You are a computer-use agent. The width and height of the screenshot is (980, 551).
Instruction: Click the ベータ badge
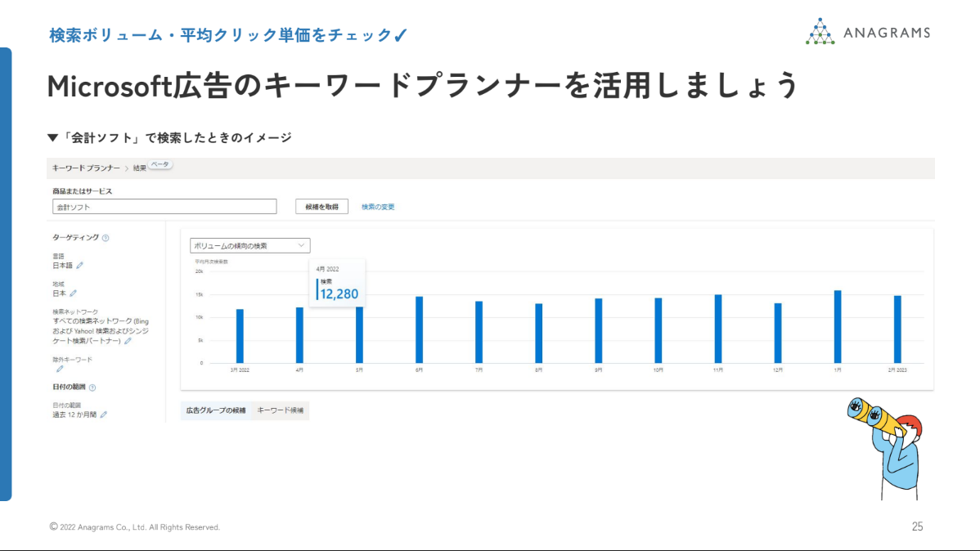point(160,164)
